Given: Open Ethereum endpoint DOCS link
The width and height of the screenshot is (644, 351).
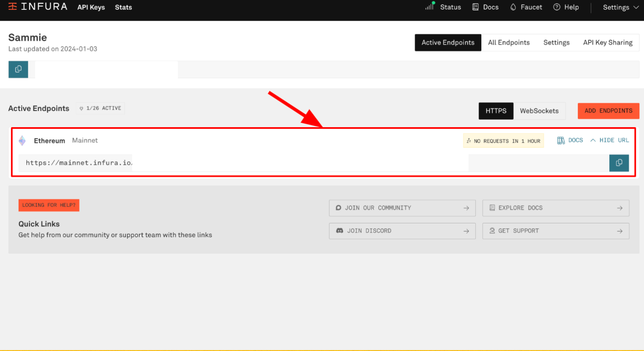Looking at the screenshot, I should click(x=570, y=140).
